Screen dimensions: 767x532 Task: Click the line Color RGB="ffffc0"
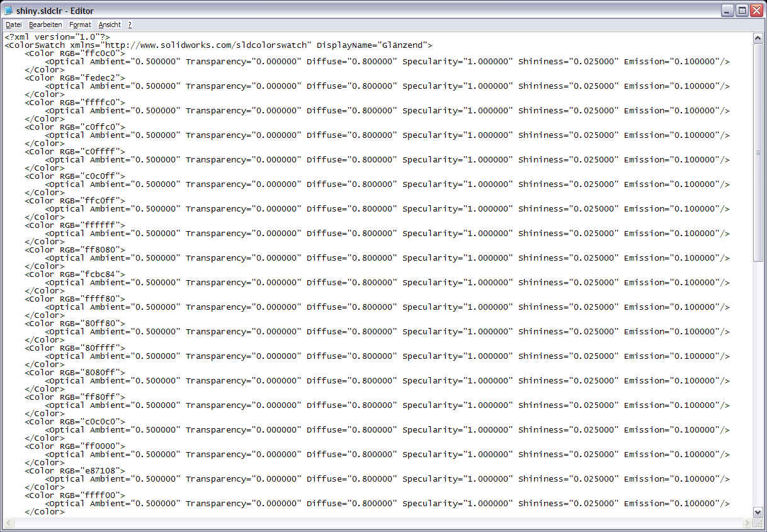(75, 103)
